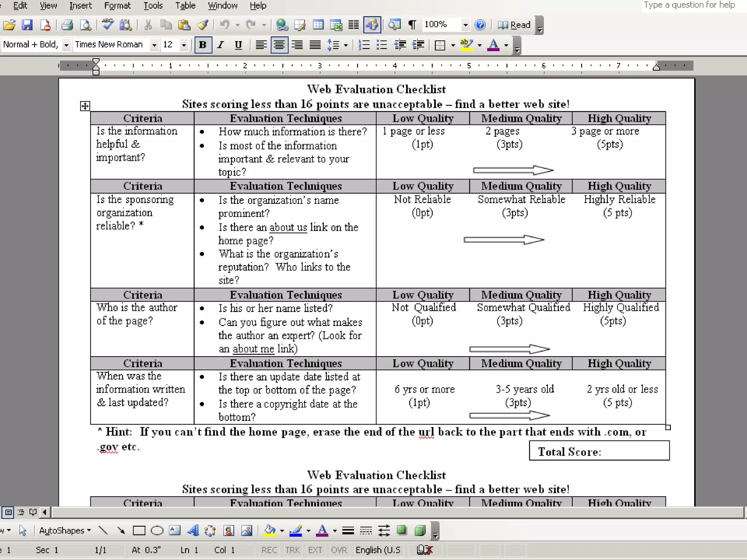Screen dimensions: 747x560
Task: Click the Read button
Action: [x=514, y=25]
